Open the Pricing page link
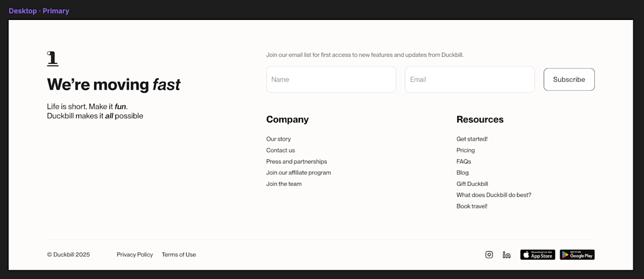This screenshot has height=279, width=644. pyautogui.click(x=465, y=150)
